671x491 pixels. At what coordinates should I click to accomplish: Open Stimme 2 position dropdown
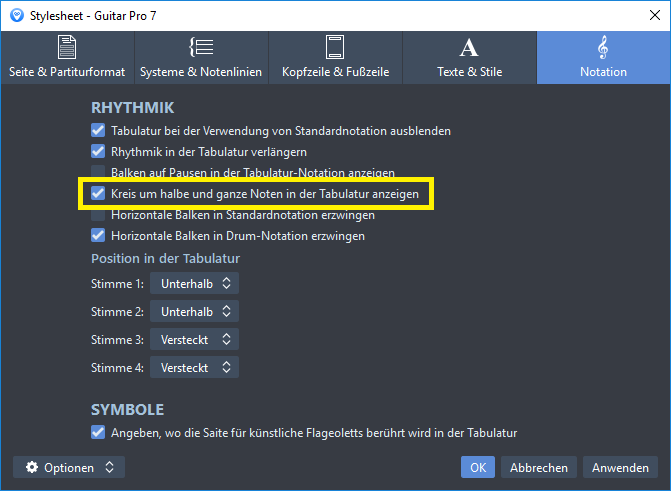pos(194,311)
